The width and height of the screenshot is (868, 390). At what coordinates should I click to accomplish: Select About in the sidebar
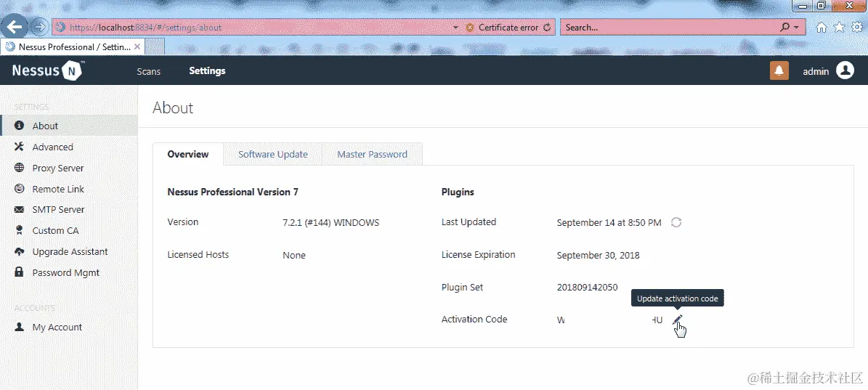(69, 126)
